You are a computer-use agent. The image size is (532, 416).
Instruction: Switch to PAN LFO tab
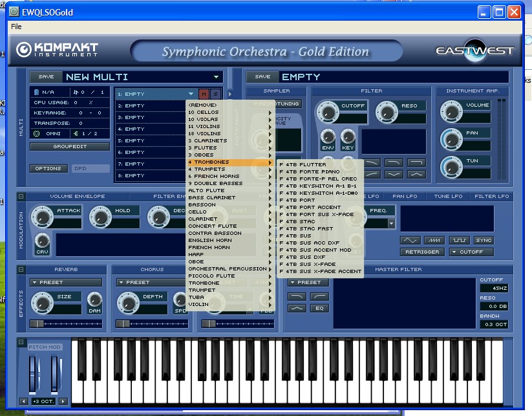[405, 196]
